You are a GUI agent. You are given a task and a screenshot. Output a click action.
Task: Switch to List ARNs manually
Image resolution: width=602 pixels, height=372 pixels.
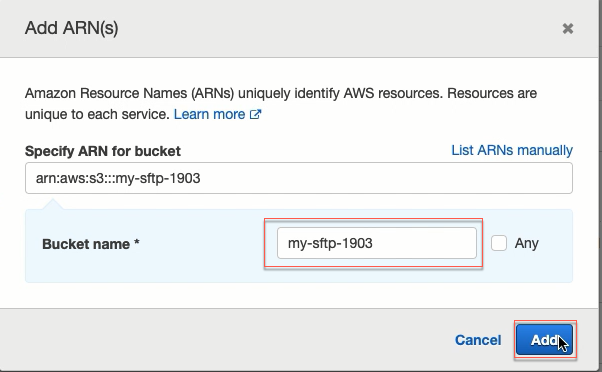[x=512, y=150]
